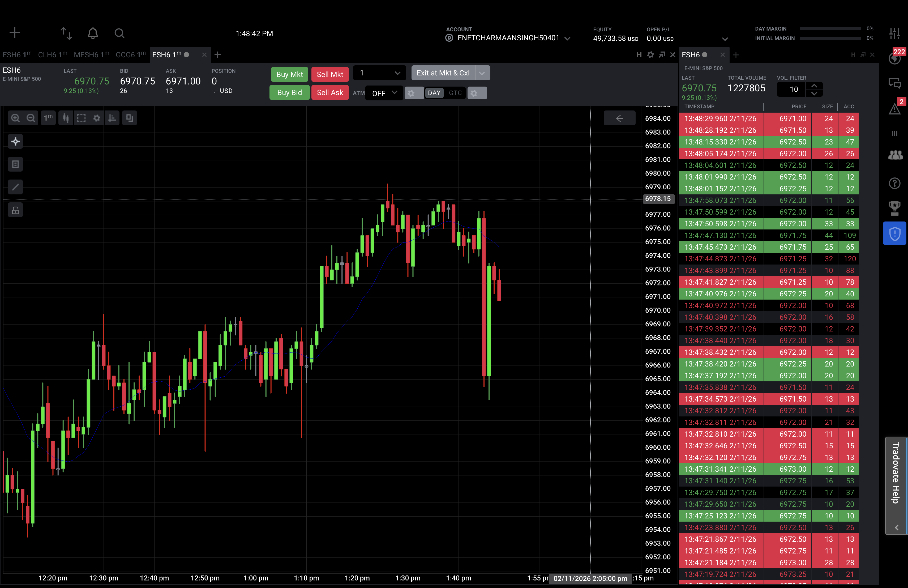Switch to the CLH6 1m tab
Screen dimensions: 908x588
52,55
